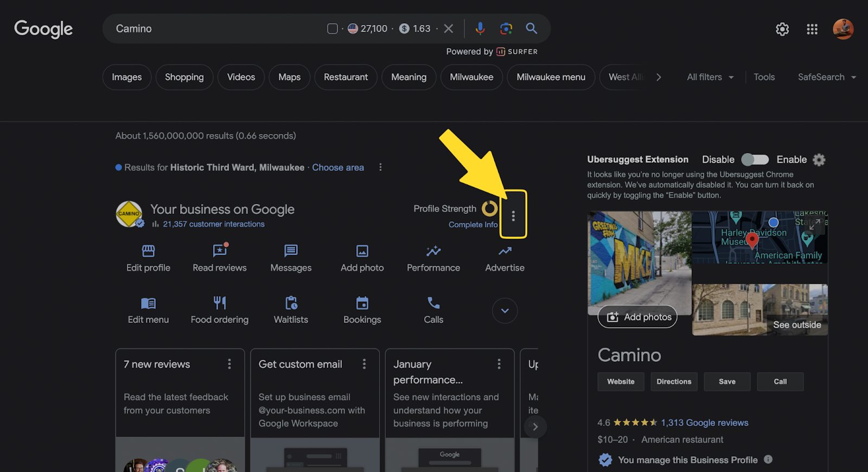
Task: Open SafeSearch dropdown
Action: 827,77
